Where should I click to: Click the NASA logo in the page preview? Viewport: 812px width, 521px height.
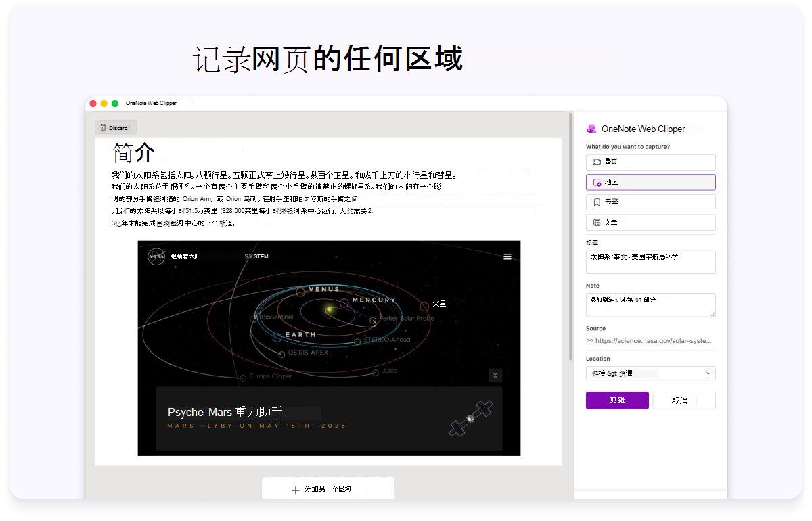point(156,256)
